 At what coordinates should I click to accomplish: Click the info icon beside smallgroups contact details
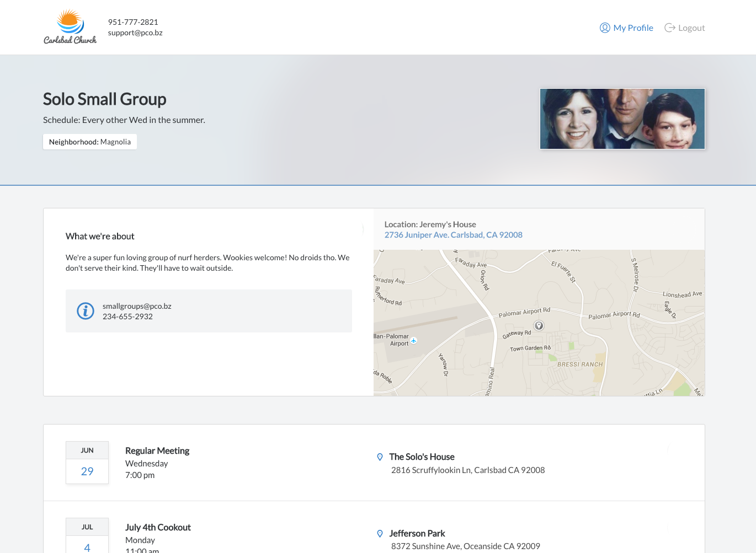pyautogui.click(x=86, y=311)
